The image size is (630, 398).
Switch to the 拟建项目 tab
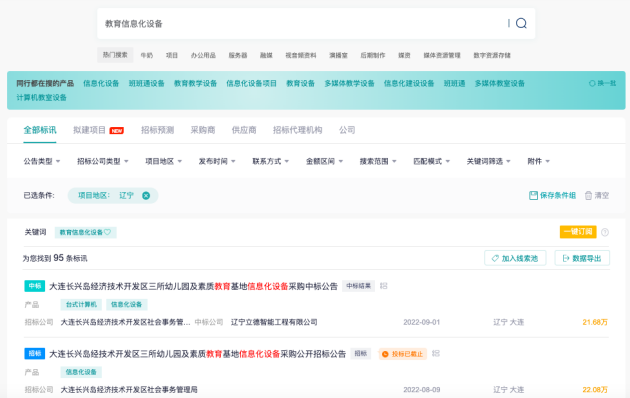[89, 130]
